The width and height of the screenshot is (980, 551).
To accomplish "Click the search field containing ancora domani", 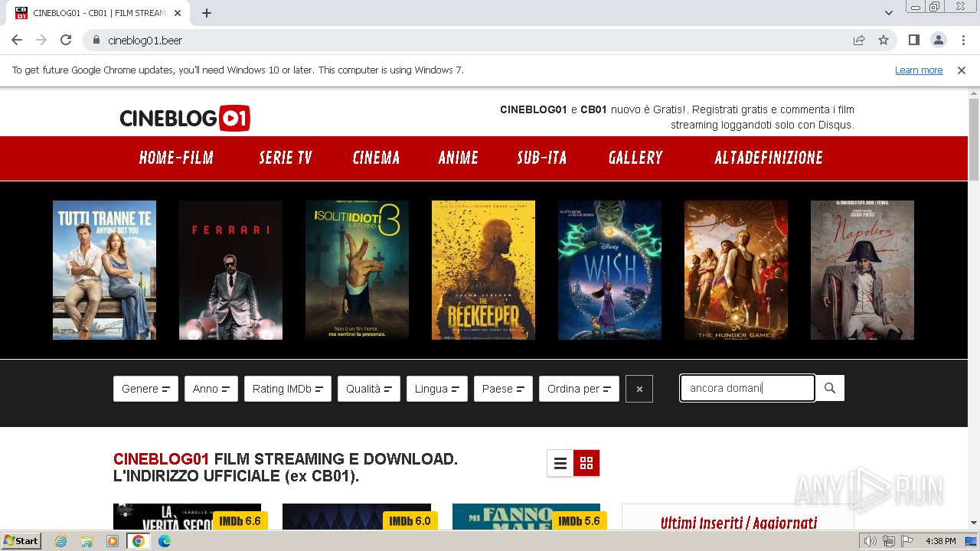I will click(747, 388).
